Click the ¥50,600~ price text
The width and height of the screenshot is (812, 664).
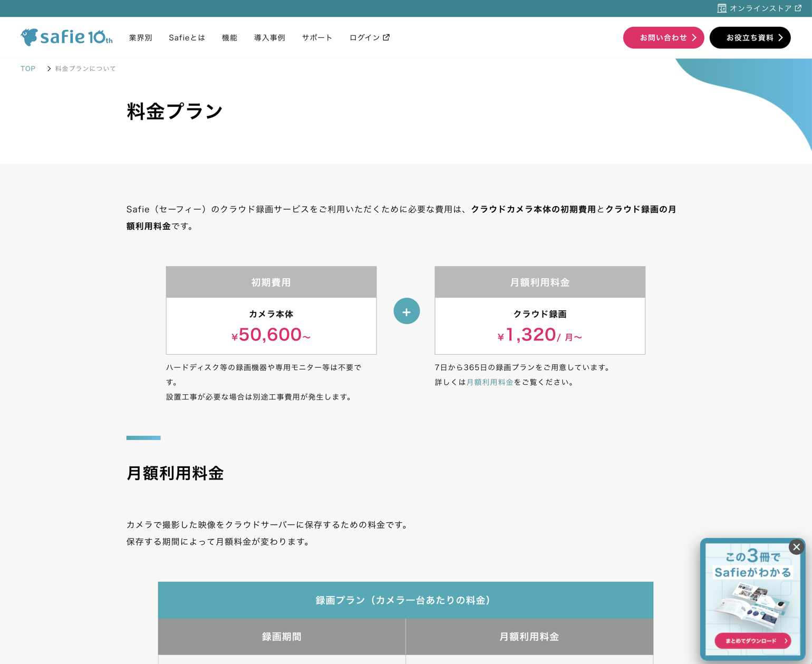[271, 335]
